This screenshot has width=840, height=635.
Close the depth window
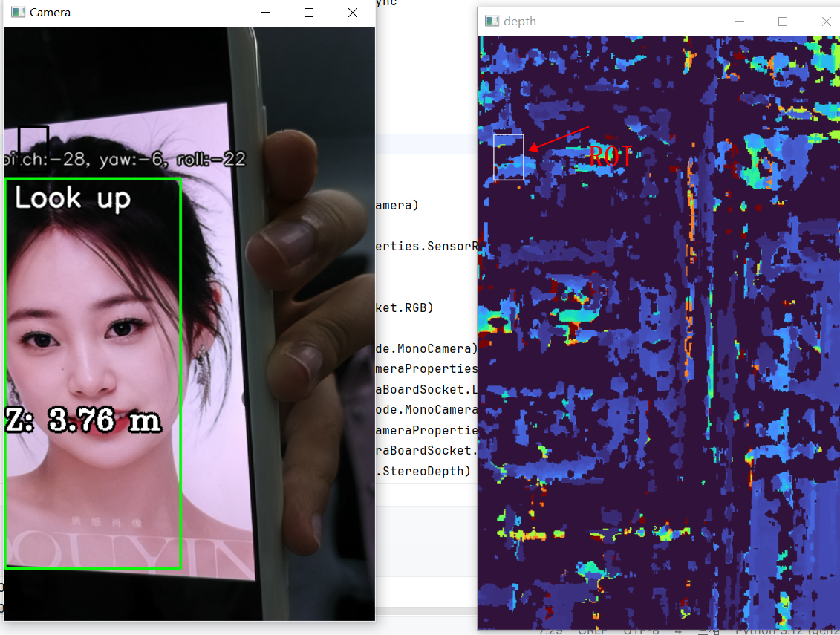tap(826, 22)
